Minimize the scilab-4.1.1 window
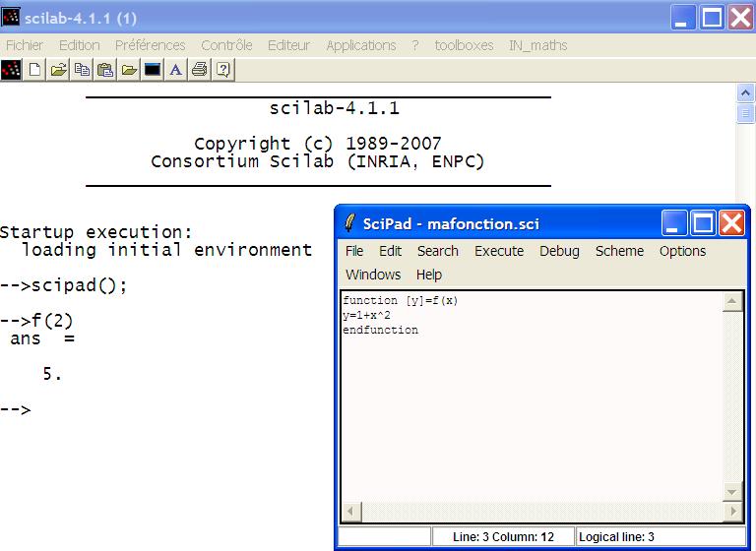The width and height of the screenshot is (756, 551). (x=682, y=18)
